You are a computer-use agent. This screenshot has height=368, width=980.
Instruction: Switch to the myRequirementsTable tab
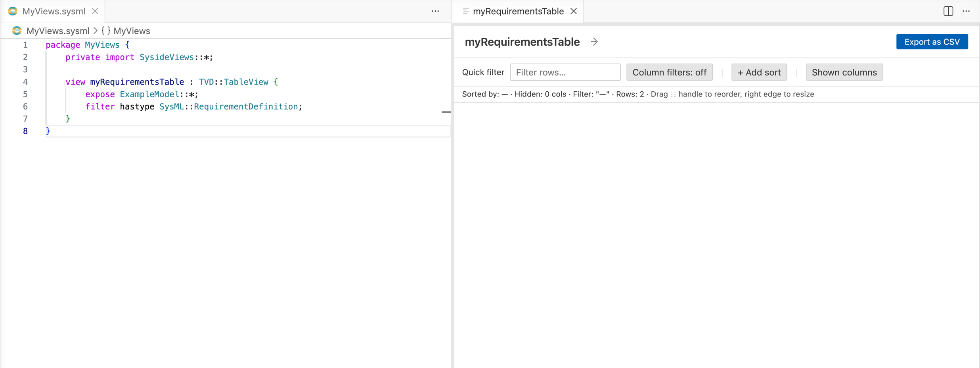click(x=518, y=11)
